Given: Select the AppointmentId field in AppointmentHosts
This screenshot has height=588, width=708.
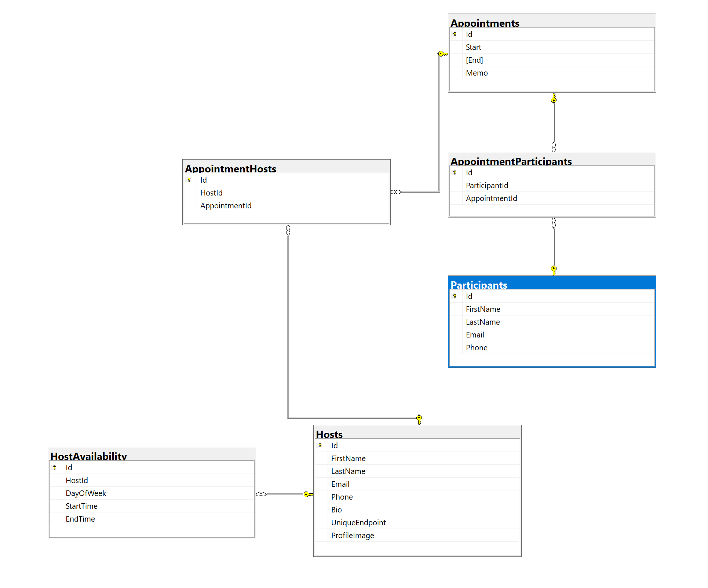Looking at the screenshot, I should (226, 205).
